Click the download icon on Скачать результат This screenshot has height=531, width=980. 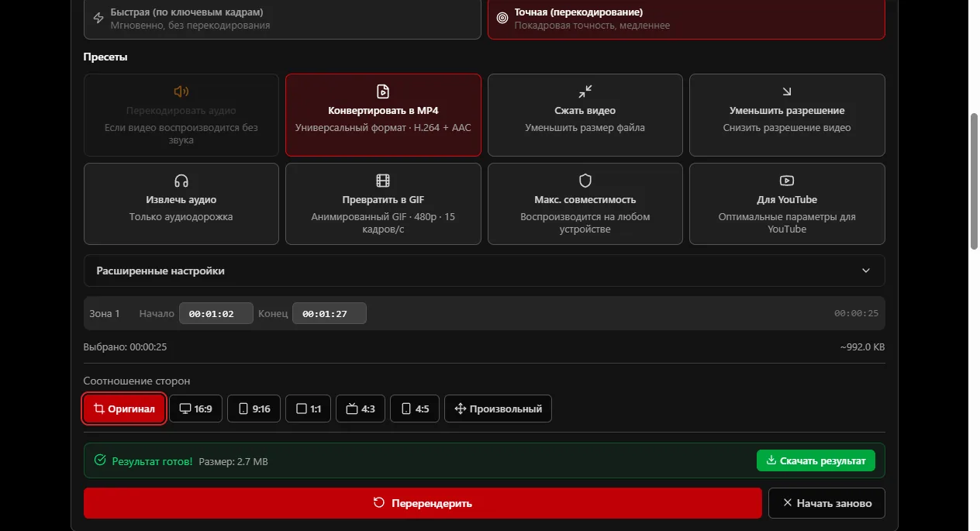click(771, 460)
